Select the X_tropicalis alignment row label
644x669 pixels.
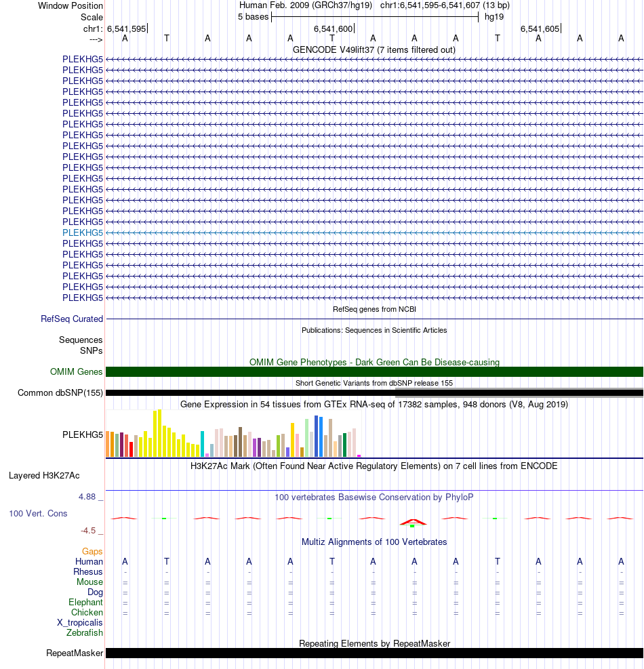[x=80, y=622]
